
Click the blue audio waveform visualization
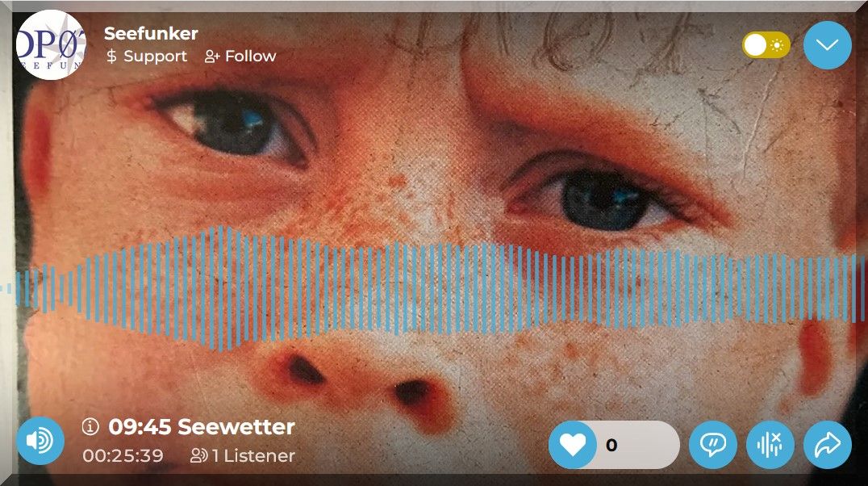(x=434, y=288)
